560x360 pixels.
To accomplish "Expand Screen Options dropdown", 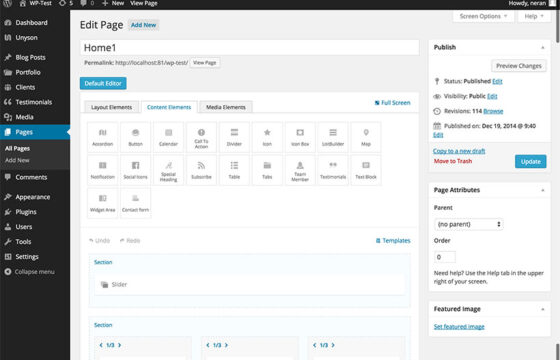I will pyautogui.click(x=483, y=16).
